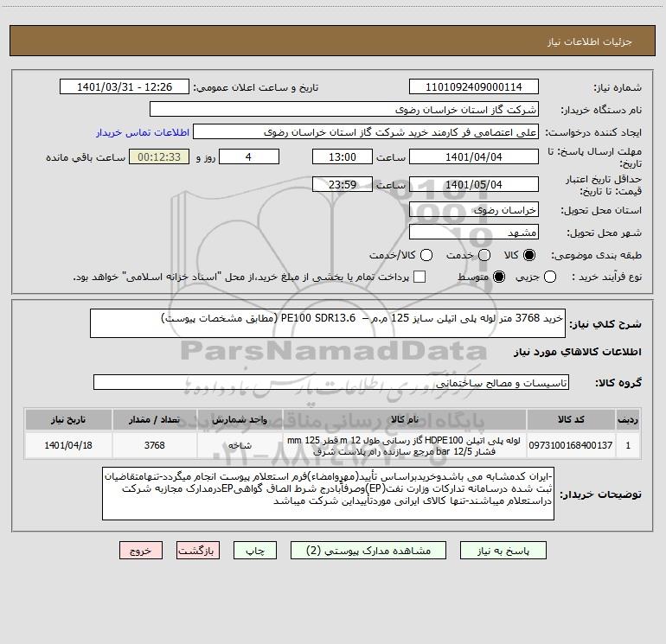
Task: Toggle the Islamic treasury bonds payment checkbox
Action: pos(419,277)
